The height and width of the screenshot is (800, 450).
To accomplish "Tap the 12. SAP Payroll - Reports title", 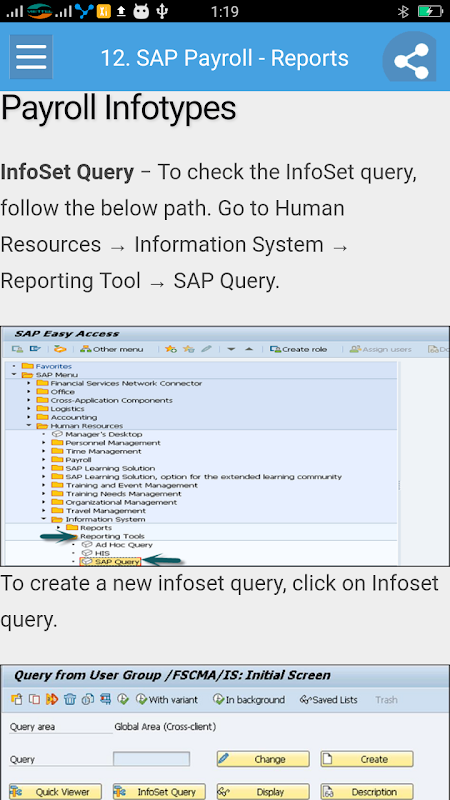I will click(x=224, y=58).
